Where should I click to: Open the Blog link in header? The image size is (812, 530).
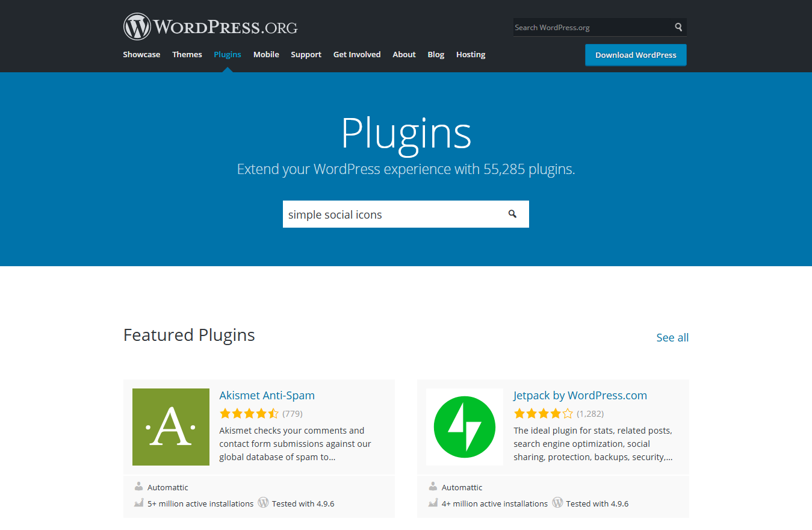coord(436,54)
